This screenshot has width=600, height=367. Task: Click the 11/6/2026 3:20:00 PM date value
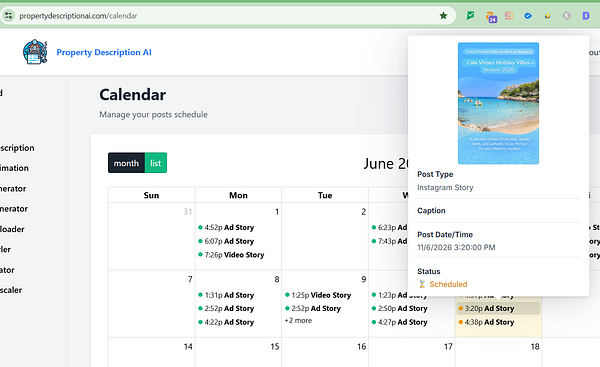click(x=456, y=248)
